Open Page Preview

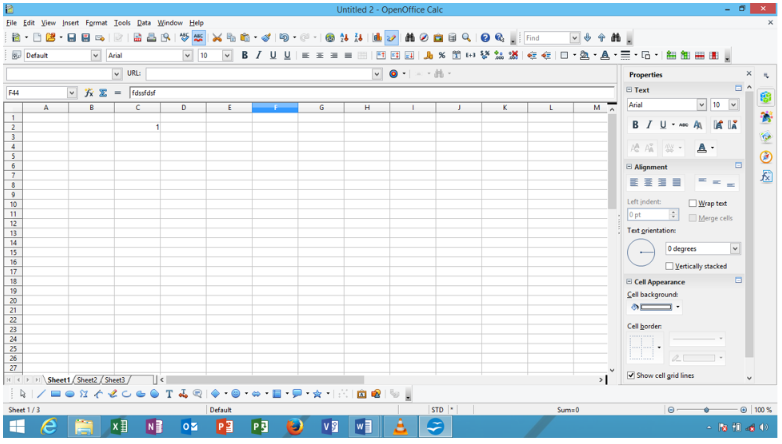click(x=165, y=38)
